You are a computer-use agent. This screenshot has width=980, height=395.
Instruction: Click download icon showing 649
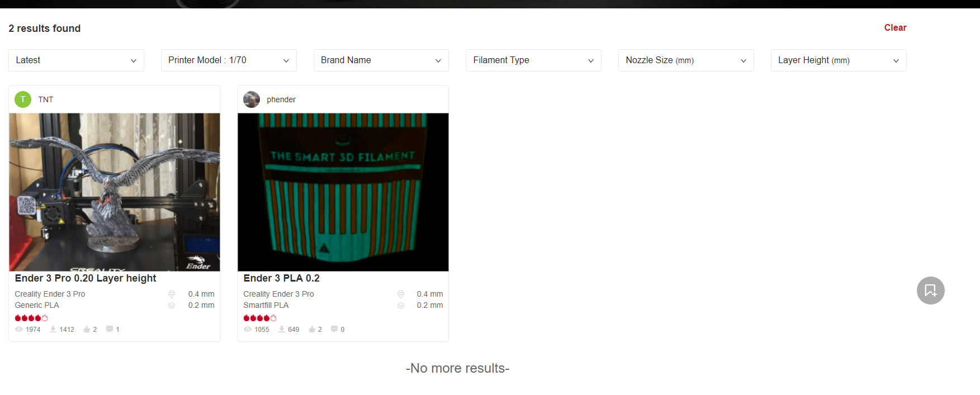[282, 329]
